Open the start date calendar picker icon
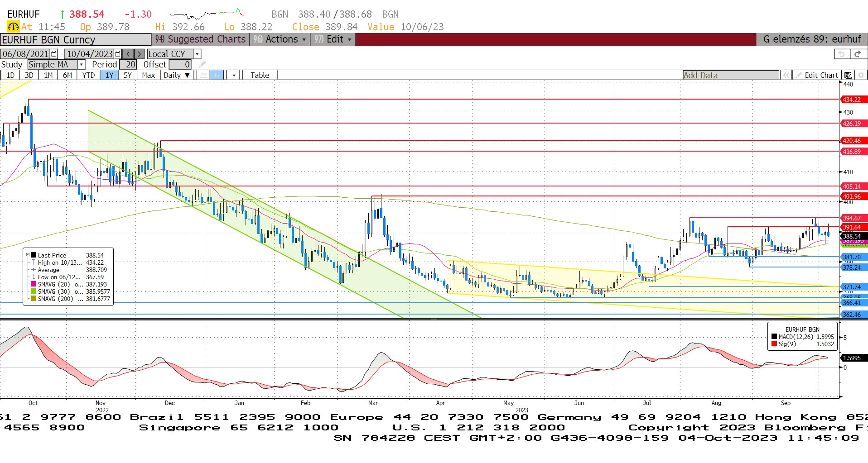Viewport: 868px width, 463px height. 54,54
